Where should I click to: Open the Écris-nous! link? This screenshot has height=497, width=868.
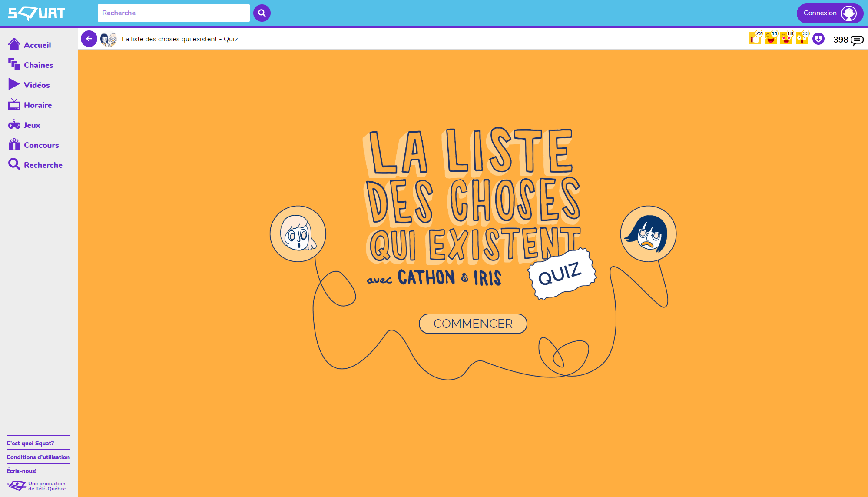pyautogui.click(x=22, y=471)
